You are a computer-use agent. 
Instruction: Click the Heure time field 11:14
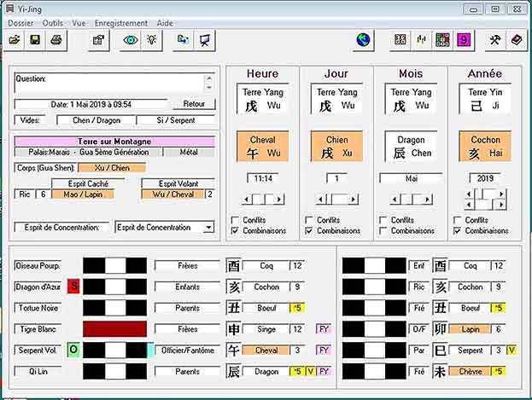click(263, 178)
